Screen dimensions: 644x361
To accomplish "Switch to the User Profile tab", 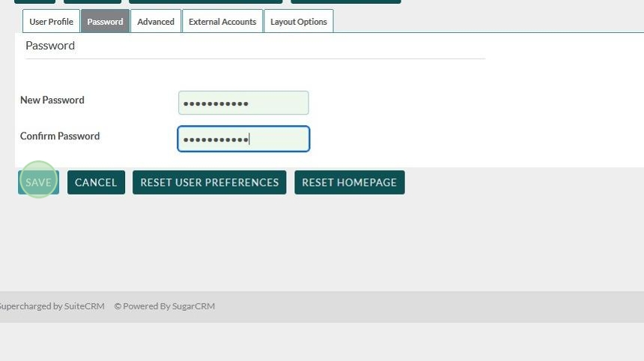I will (x=51, y=22).
